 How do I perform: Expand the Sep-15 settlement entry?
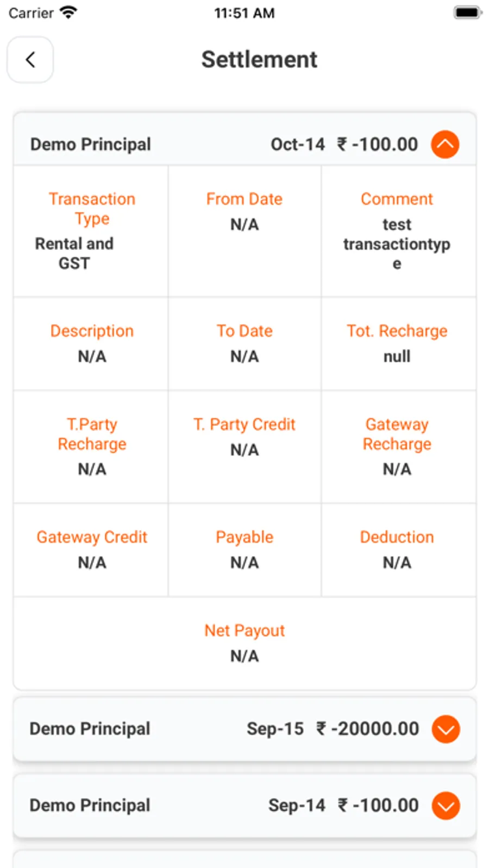446,729
